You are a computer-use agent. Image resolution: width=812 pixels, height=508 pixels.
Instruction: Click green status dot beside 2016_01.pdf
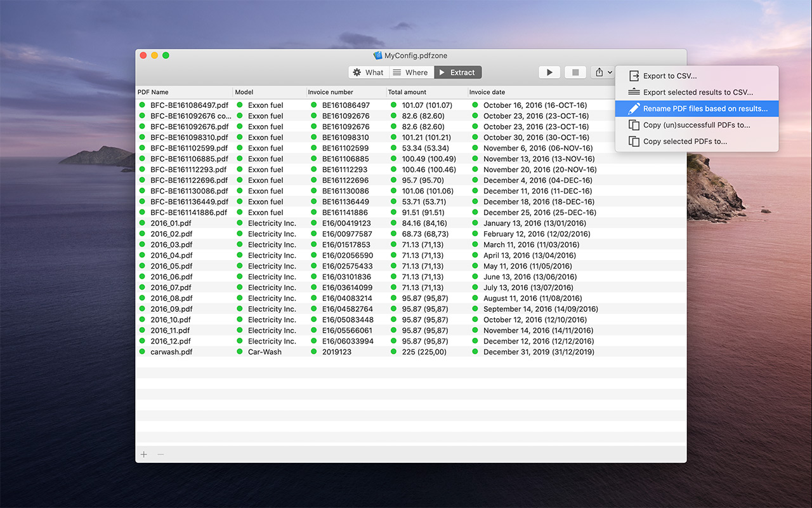142,224
